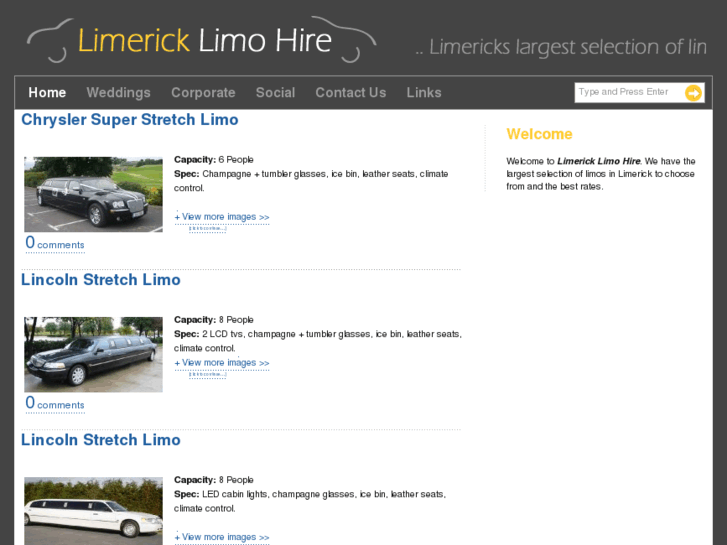Open 0 comments under the dark Lincoln limo

tap(55, 403)
